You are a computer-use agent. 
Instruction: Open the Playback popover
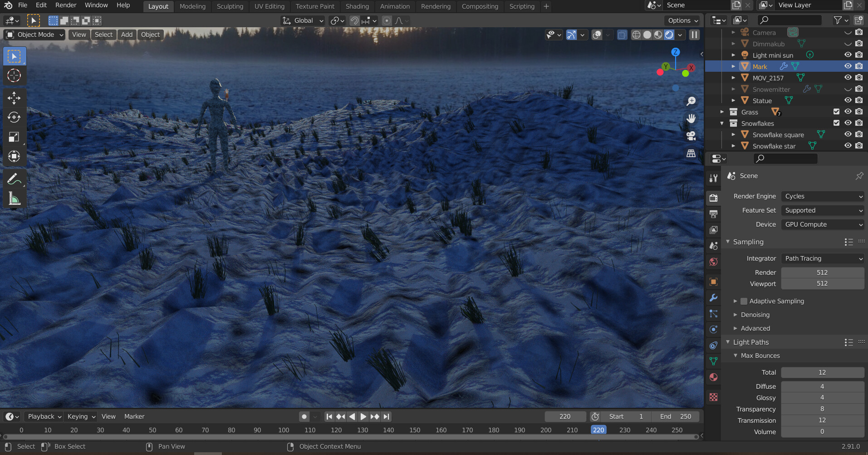click(x=44, y=416)
